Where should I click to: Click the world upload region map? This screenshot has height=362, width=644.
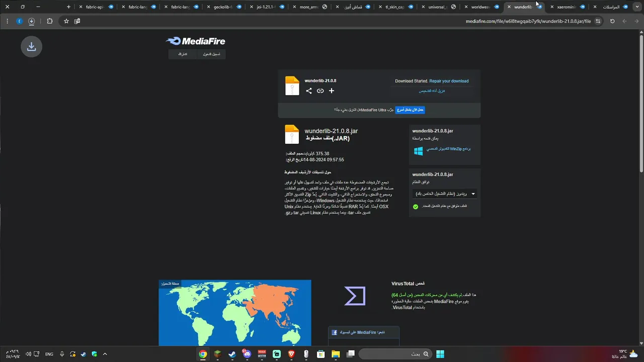235,313
